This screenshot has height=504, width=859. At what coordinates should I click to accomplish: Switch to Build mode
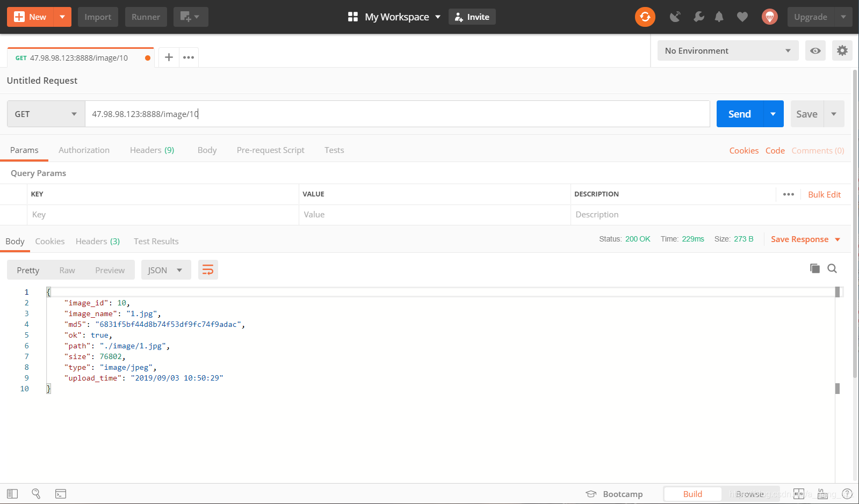(x=692, y=494)
